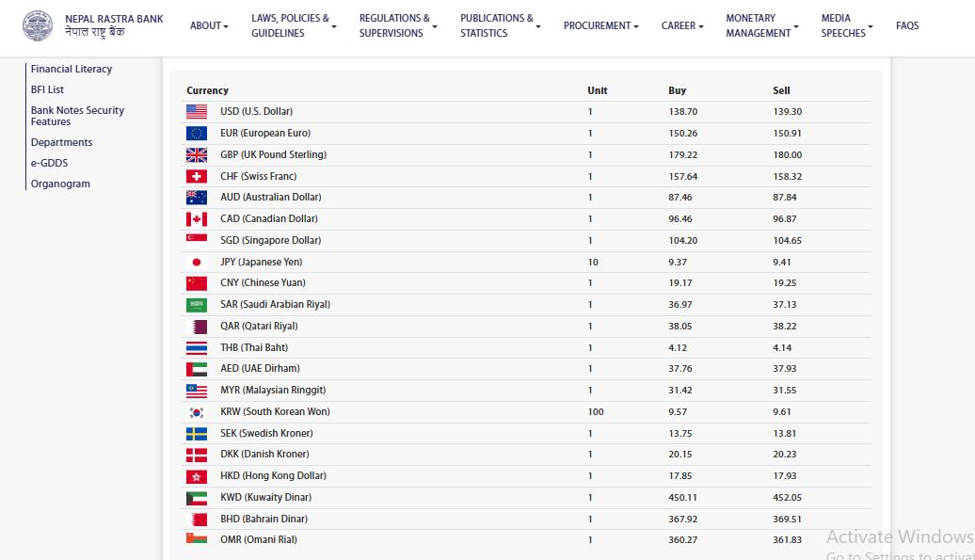Select the USD (U.S. Dollar) row label
The image size is (975, 560).
(256, 111)
